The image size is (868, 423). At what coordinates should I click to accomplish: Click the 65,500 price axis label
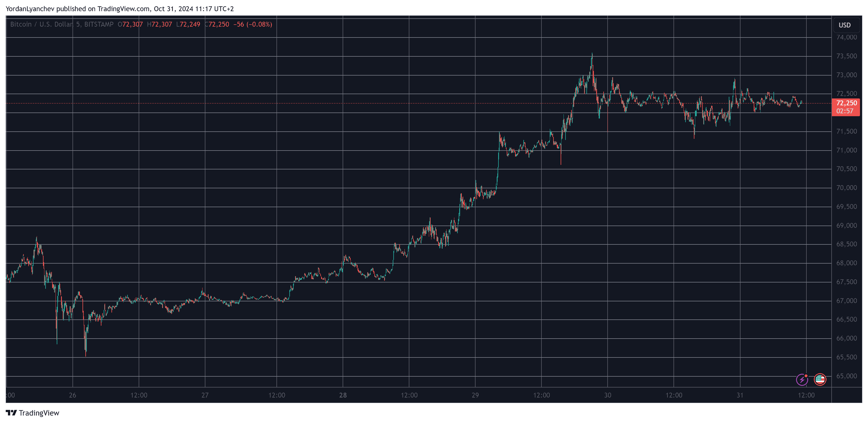(x=847, y=357)
